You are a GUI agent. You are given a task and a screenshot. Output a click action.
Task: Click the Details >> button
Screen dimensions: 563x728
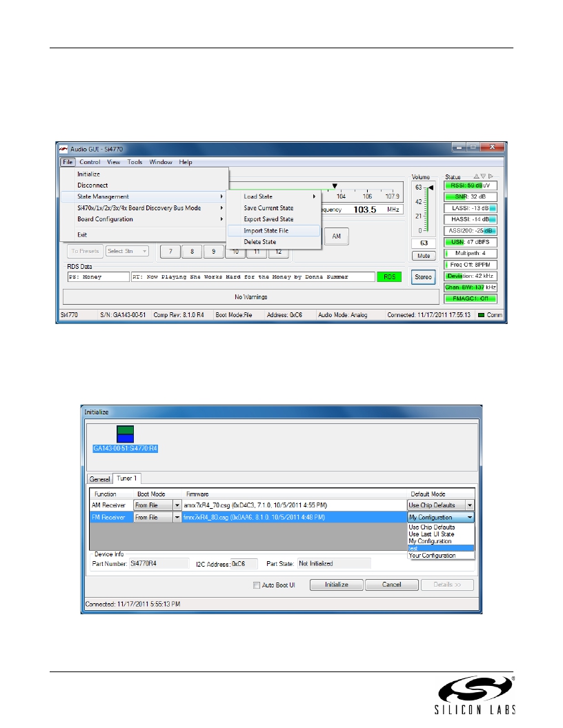(x=447, y=585)
